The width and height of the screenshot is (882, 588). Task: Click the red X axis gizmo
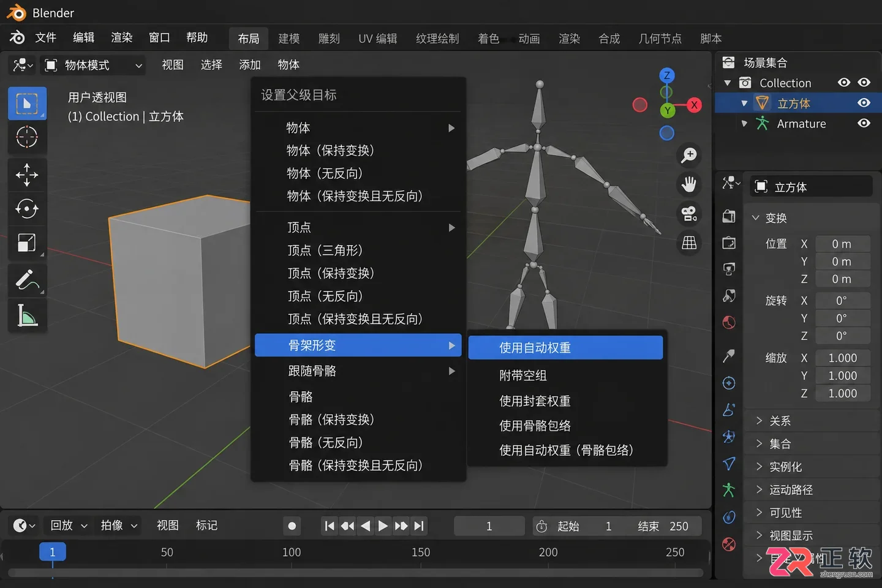pyautogui.click(x=694, y=105)
